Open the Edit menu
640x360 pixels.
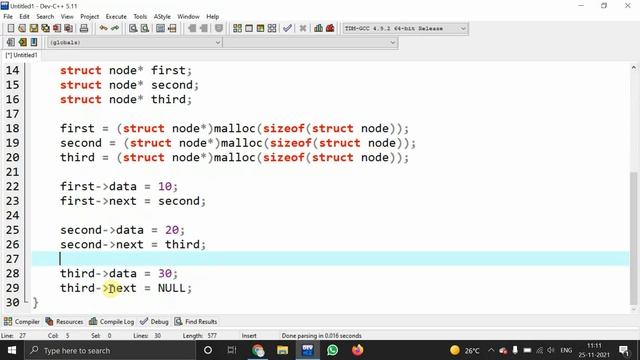pos(24,16)
